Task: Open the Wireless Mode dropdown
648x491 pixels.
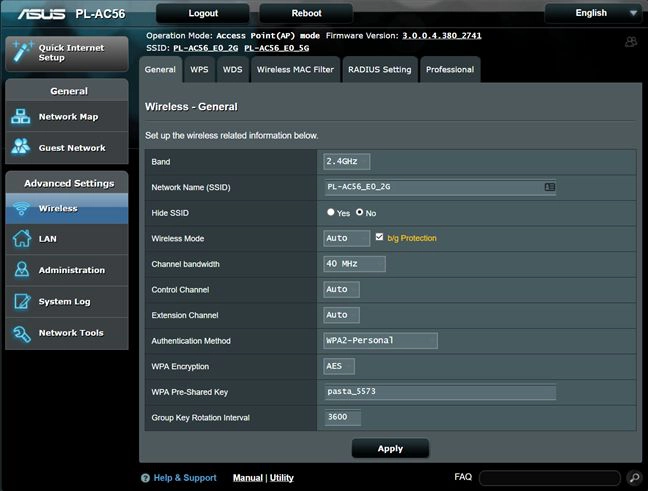Action: [347, 238]
